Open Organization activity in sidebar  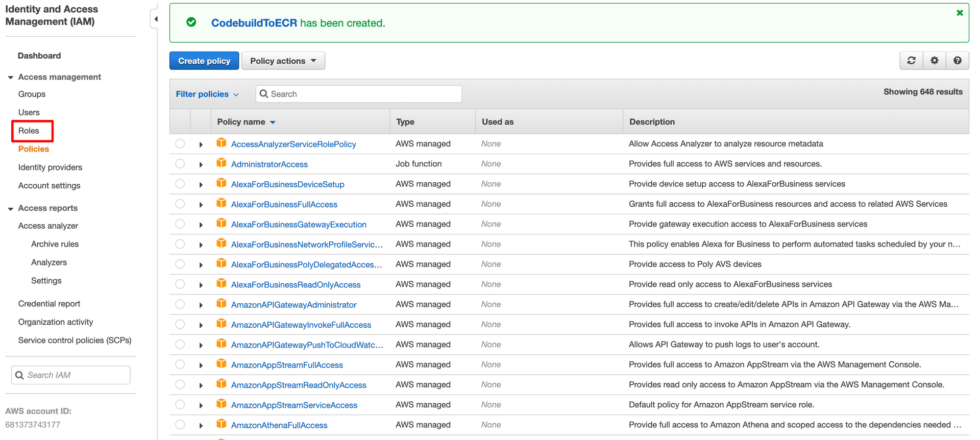coord(56,322)
